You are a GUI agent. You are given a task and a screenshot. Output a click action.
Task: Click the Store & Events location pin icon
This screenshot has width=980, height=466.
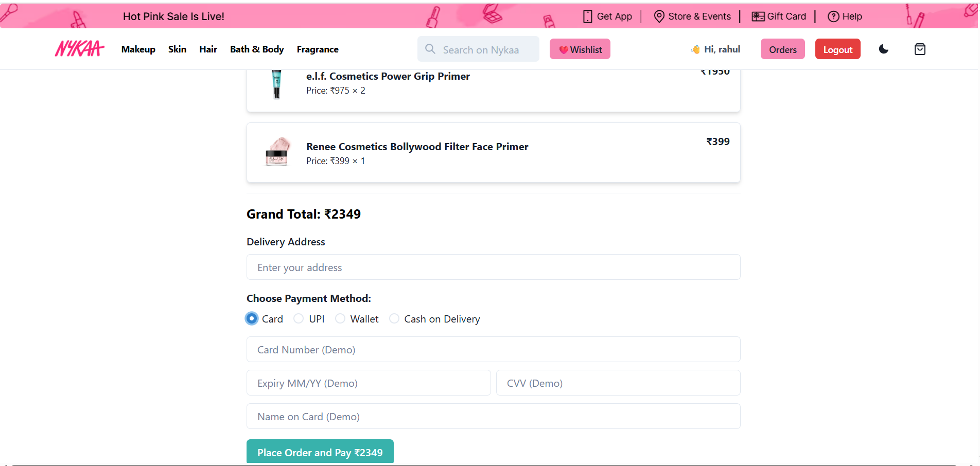pos(659,16)
